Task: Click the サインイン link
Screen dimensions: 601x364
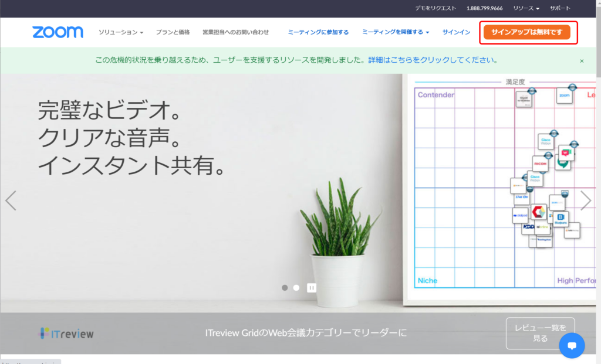Action: [x=456, y=32]
